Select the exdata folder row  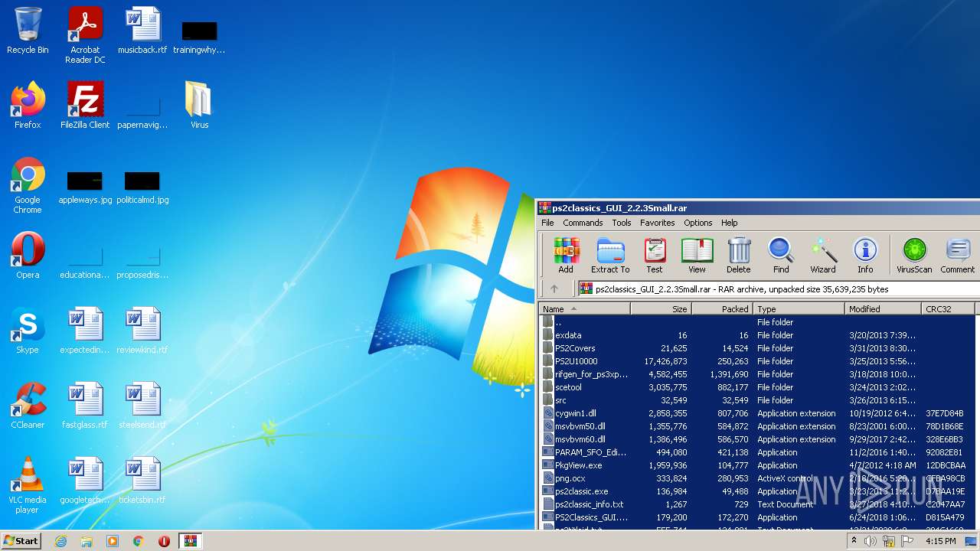pyautogui.click(x=758, y=335)
